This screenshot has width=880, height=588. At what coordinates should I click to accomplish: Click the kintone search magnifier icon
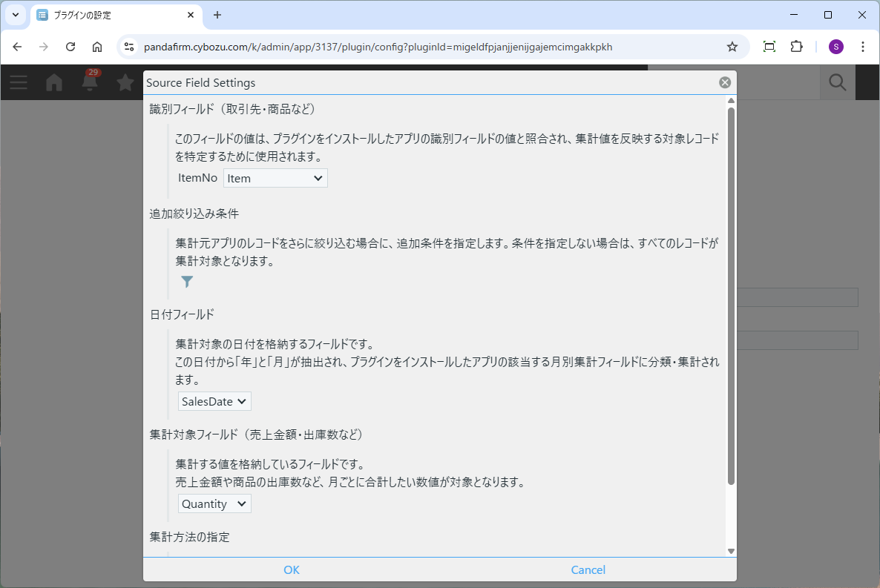(x=838, y=83)
